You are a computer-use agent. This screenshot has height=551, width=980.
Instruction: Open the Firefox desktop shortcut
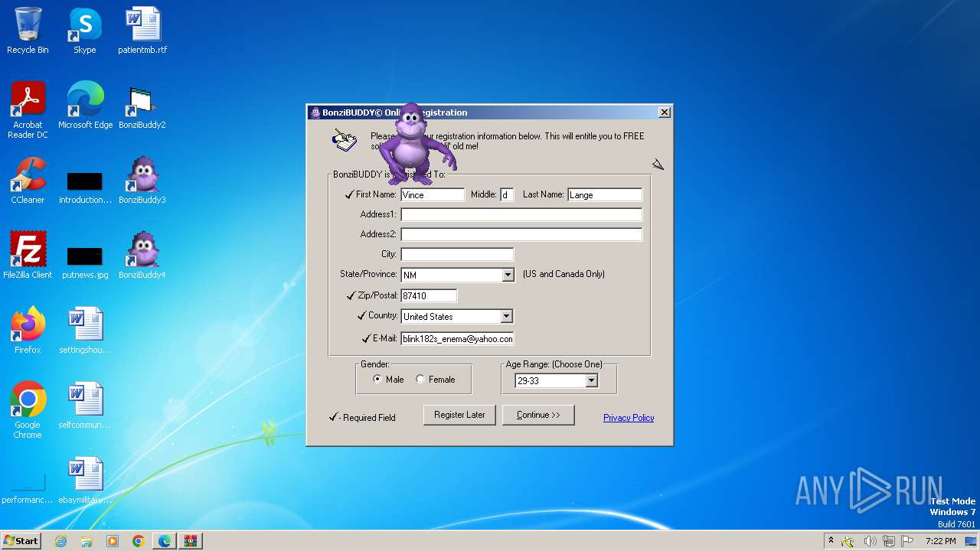point(28,331)
